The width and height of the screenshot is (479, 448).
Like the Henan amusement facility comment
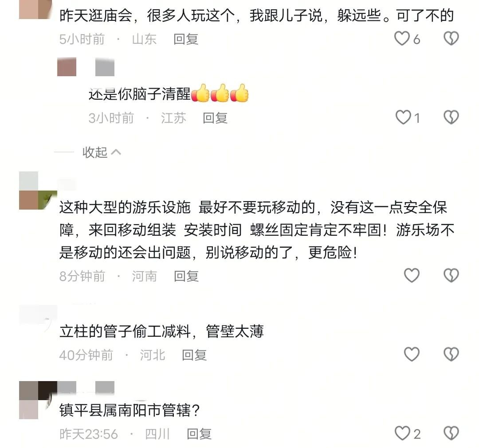coord(412,276)
